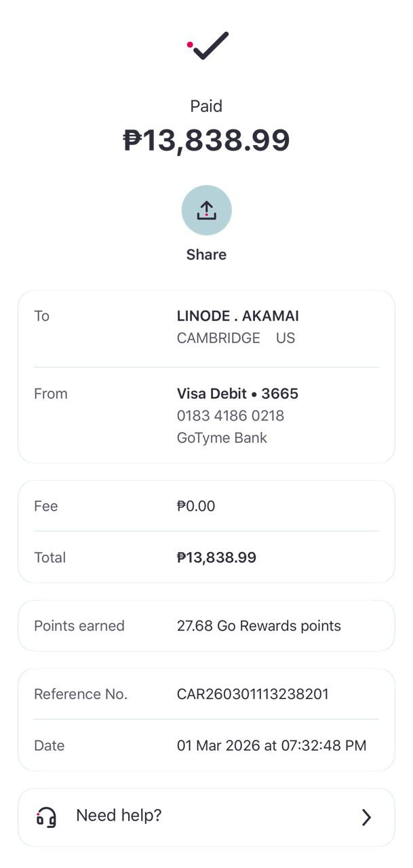Select the ₱13,838.99 paid amount heading
Viewport: 413px width, 868px height.
click(x=206, y=140)
